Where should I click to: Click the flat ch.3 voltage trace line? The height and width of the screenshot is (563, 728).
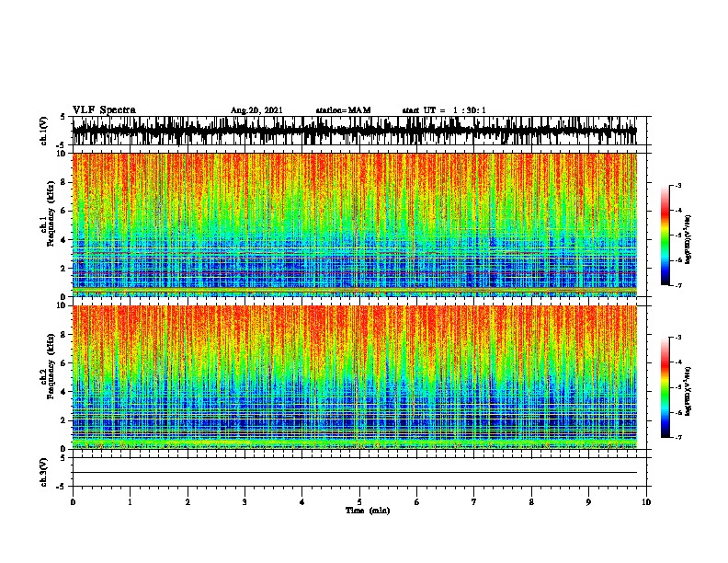(355, 473)
